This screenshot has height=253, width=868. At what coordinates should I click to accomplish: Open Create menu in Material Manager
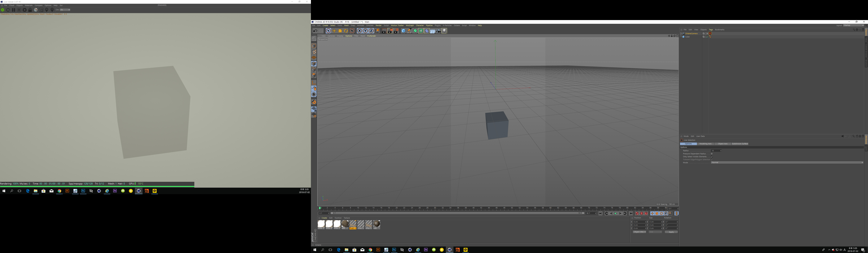click(x=324, y=218)
